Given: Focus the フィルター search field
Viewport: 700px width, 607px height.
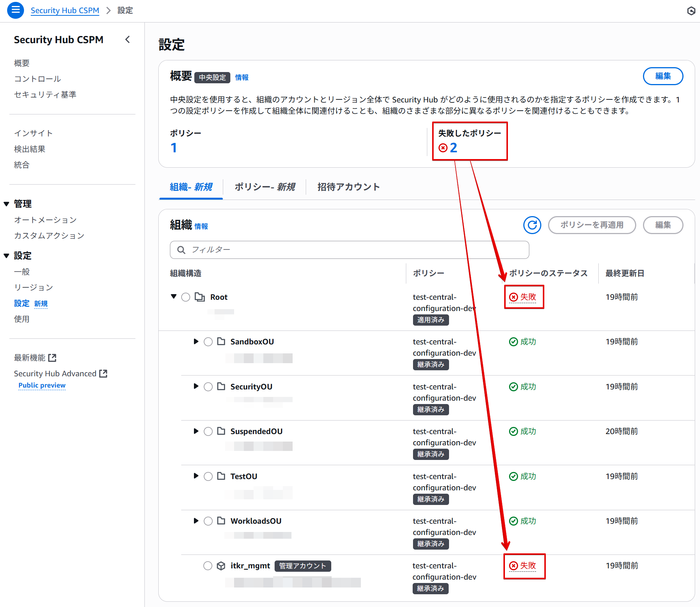Looking at the screenshot, I should [x=349, y=250].
